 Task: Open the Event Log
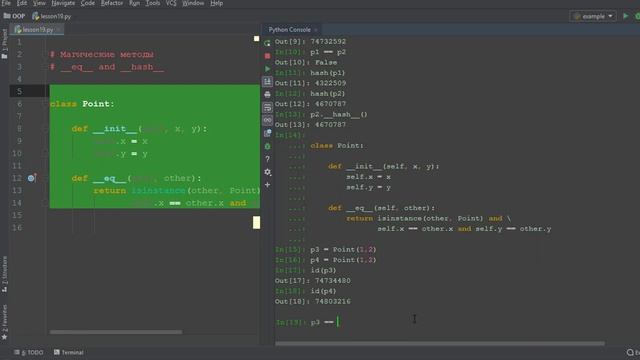click(x=633, y=352)
